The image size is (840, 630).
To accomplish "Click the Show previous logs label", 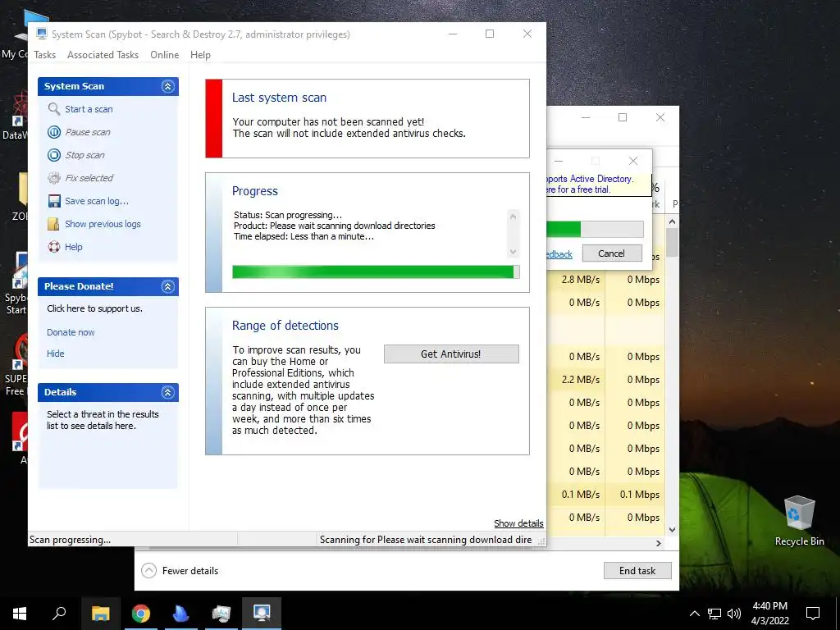I will click(103, 224).
